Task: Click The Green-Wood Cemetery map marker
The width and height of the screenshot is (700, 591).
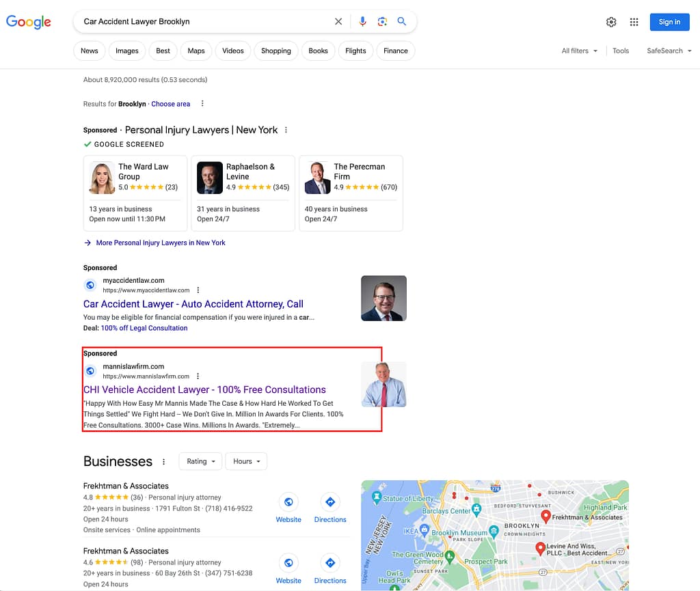Action: 450,555
